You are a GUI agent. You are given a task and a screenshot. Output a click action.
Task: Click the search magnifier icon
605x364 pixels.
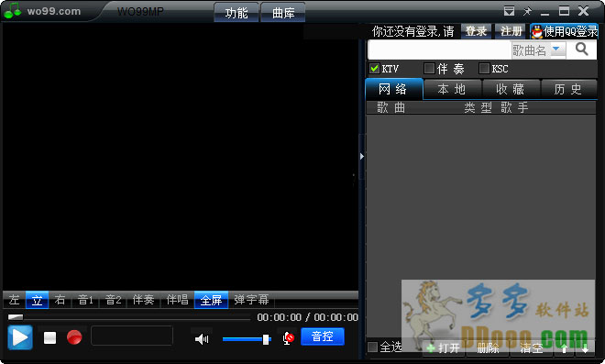[x=581, y=49]
